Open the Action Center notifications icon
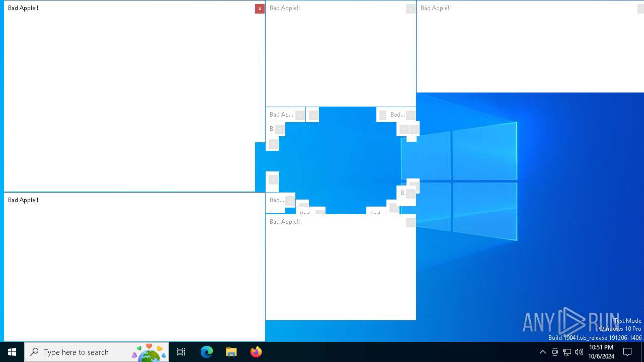644x362 pixels. 628,352
